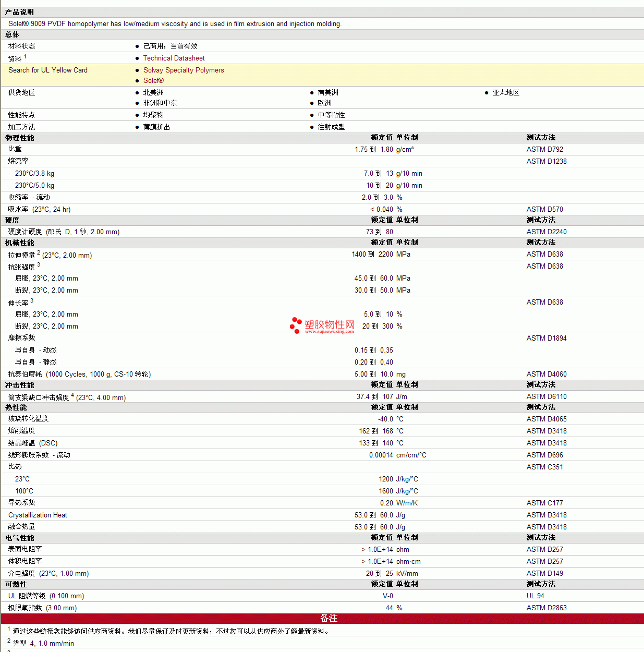The width and height of the screenshot is (644, 652).
Task: Select the 融合热量 row label
Action: tap(22, 527)
